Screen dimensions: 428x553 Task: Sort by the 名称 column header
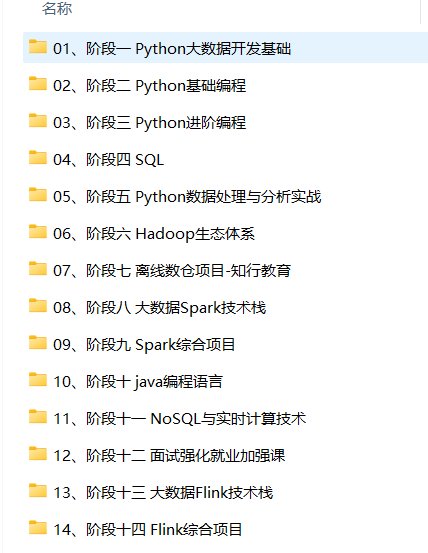(57, 8)
